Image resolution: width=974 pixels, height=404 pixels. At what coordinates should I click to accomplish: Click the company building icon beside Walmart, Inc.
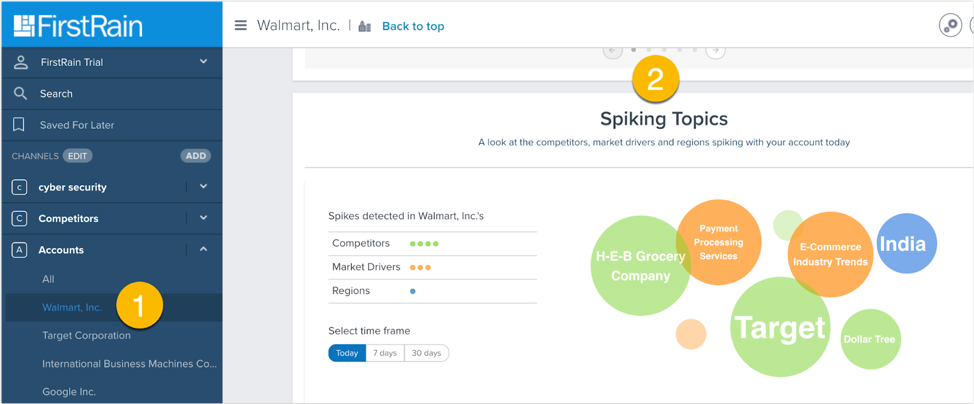[x=365, y=26]
